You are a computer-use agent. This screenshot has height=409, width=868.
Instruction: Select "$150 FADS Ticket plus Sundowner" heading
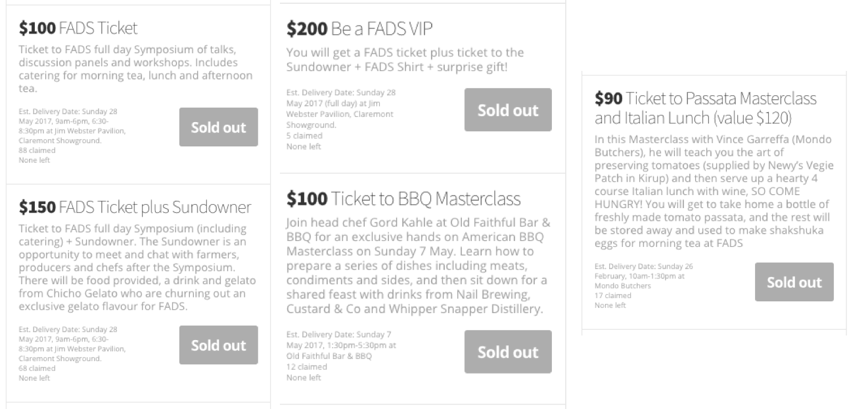(x=135, y=207)
